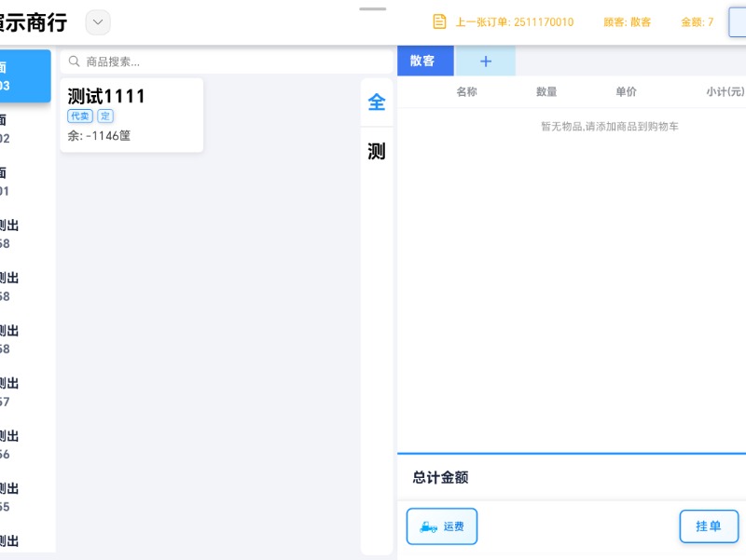The height and width of the screenshot is (560, 746).
Task: Click the truck icon on the 运费 button
Action: (x=425, y=526)
